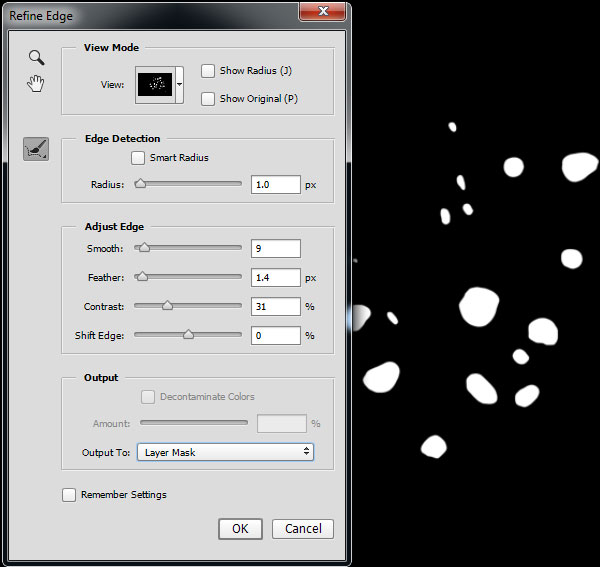Image resolution: width=600 pixels, height=567 pixels.
Task: Select the Zoom tool magnifier icon
Action: coord(36,58)
